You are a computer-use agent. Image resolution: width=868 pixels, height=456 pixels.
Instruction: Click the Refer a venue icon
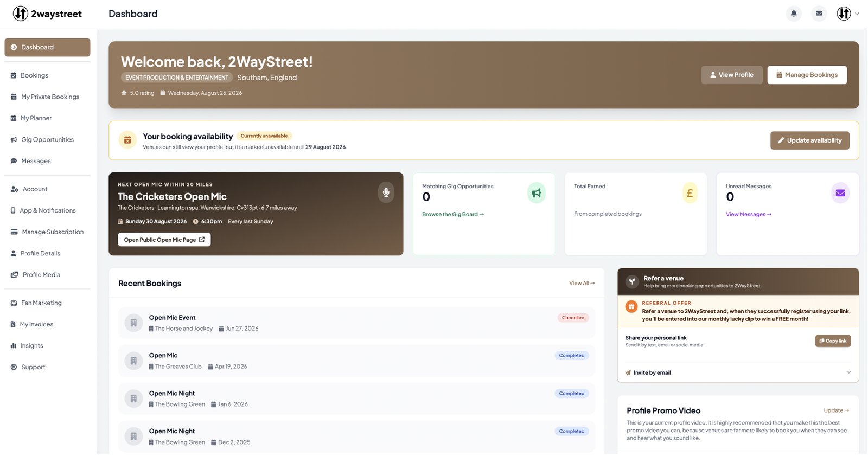(x=632, y=281)
